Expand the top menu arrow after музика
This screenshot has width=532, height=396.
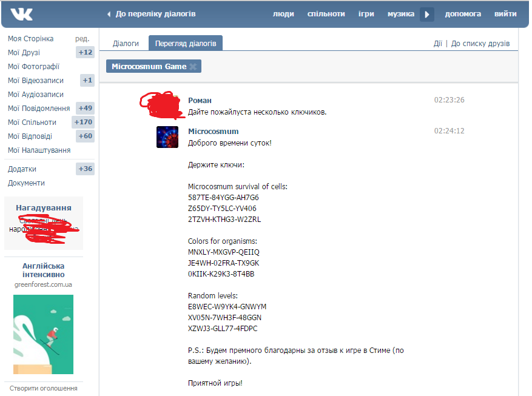pyautogui.click(x=427, y=14)
